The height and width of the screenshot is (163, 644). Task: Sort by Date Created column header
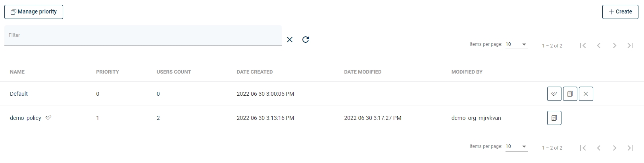(x=255, y=72)
